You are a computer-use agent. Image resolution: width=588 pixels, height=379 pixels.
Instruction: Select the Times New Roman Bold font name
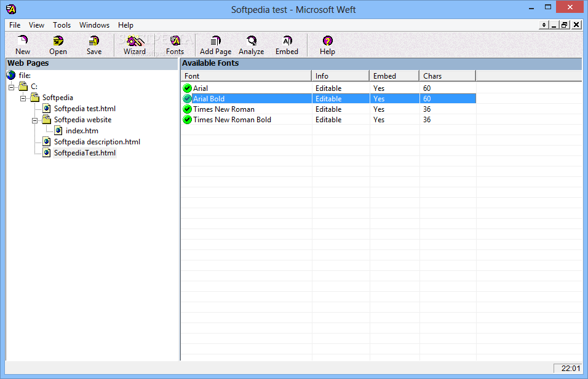[x=232, y=120]
